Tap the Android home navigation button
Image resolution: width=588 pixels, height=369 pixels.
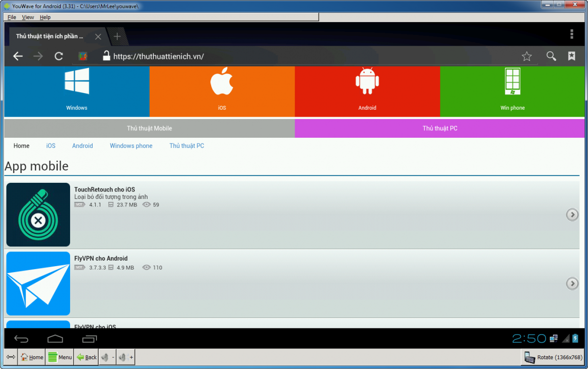point(55,339)
